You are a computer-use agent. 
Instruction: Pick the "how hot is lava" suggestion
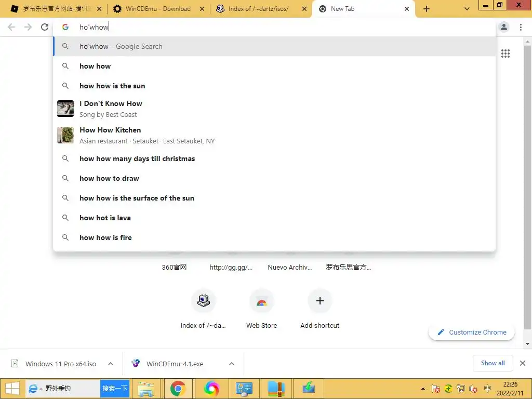[274, 218]
